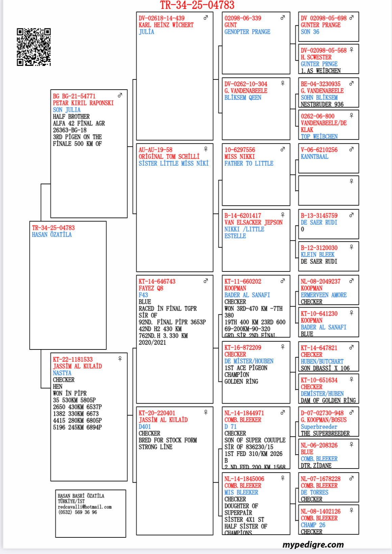Click male symbol in Karl Heinz Wichert box
392x554 pixels.
pyautogui.click(x=206, y=18)
